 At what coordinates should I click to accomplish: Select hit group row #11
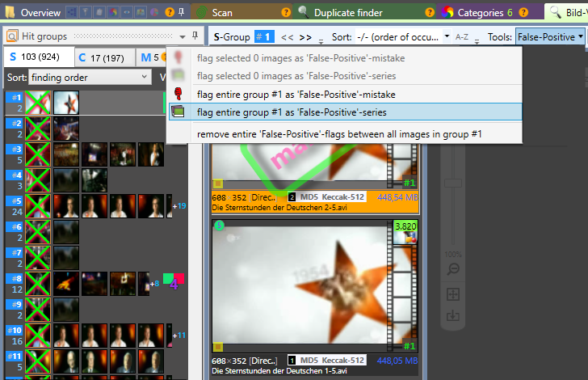coord(96,361)
